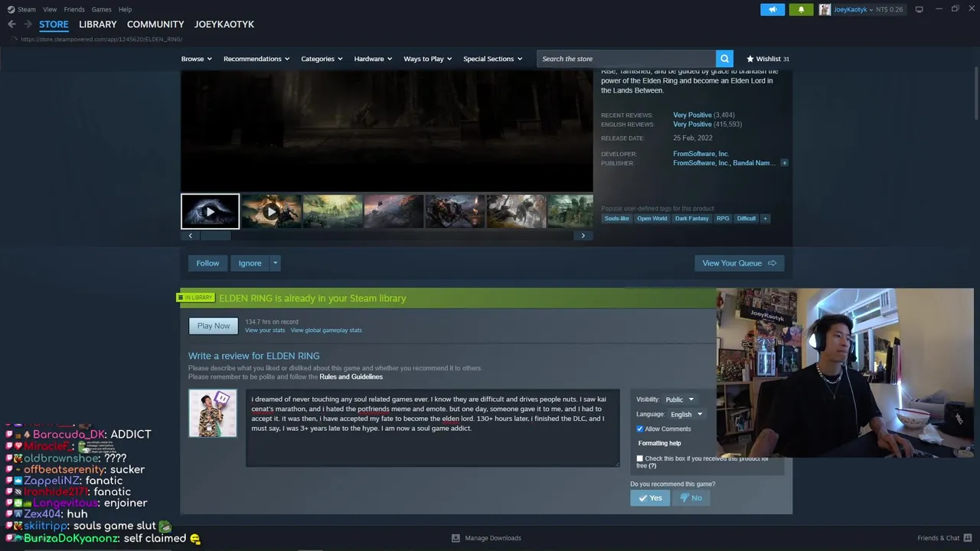
Task: Click the Play Now button
Action: pyautogui.click(x=214, y=326)
